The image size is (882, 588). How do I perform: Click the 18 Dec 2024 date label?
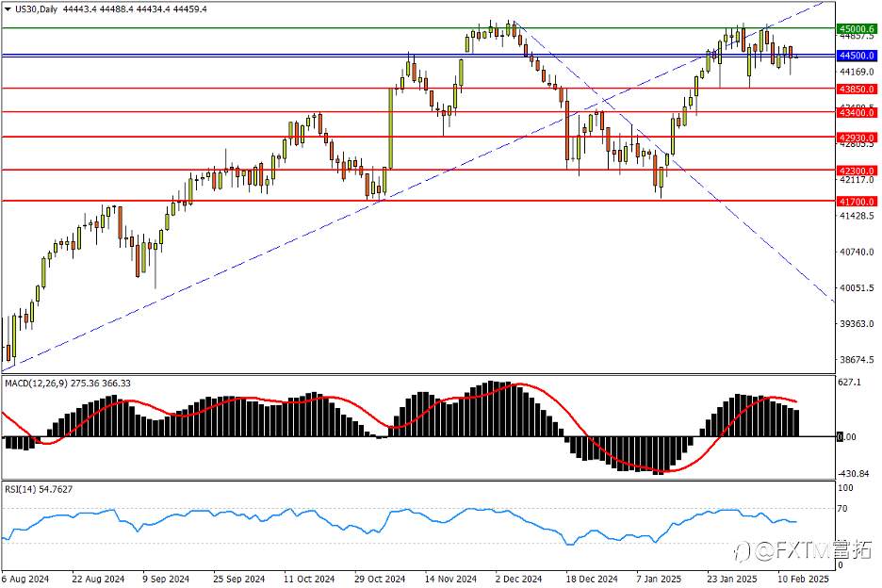point(592,579)
